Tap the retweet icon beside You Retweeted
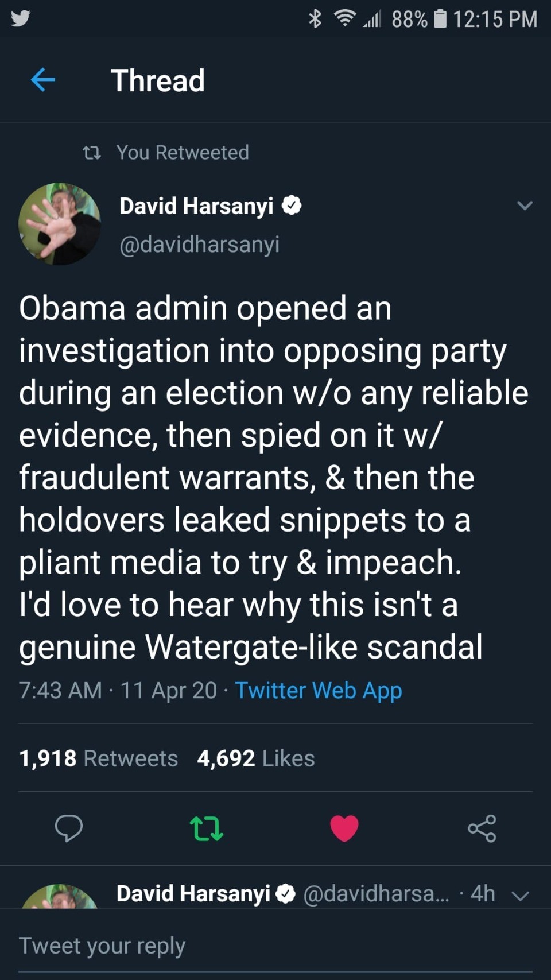The image size is (551, 980). 92,153
